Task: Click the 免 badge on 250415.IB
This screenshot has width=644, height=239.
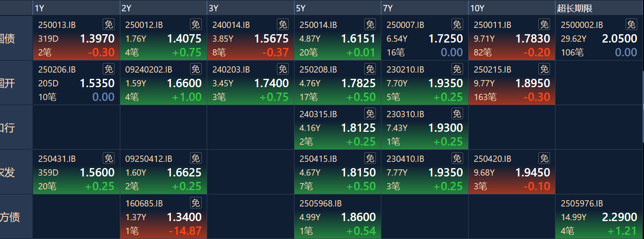Action: [x=370, y=158]
